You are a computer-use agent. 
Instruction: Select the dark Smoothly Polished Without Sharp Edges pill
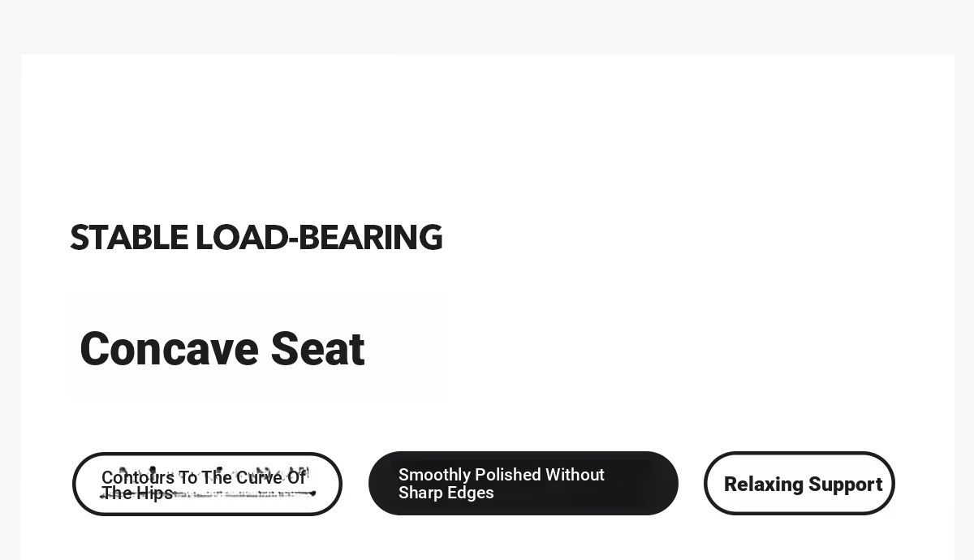click(524, 484)
